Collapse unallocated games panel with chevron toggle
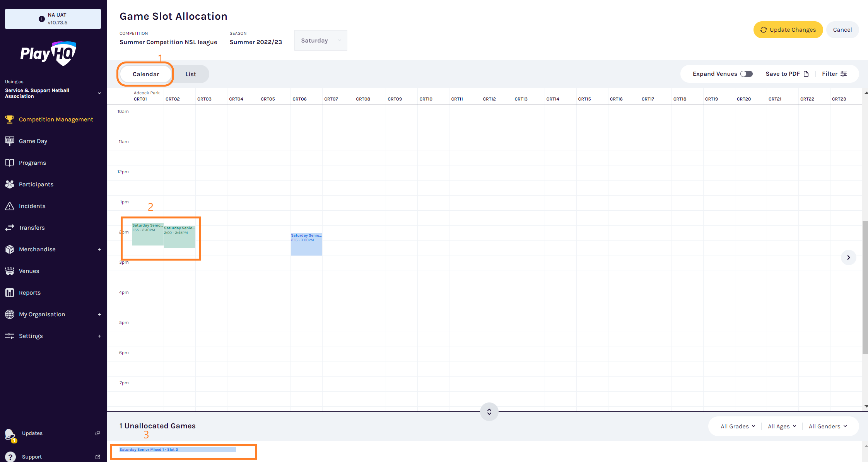 click(x=489, y=412)
